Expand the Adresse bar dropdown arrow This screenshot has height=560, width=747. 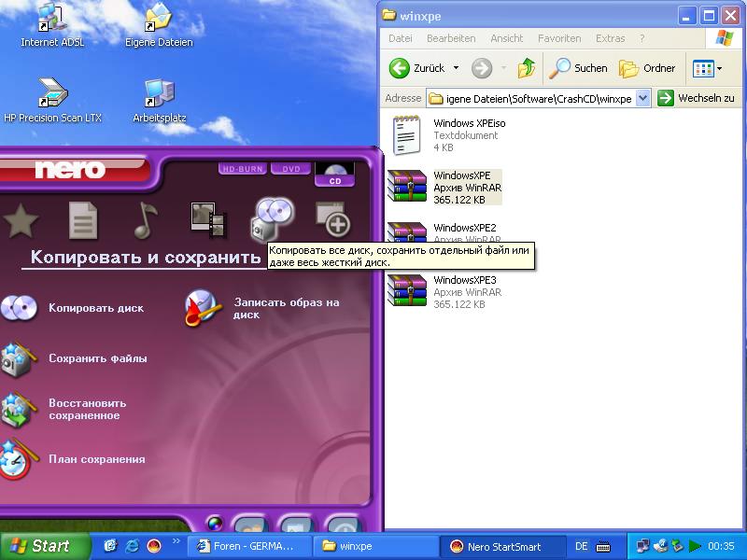point(642,99)
